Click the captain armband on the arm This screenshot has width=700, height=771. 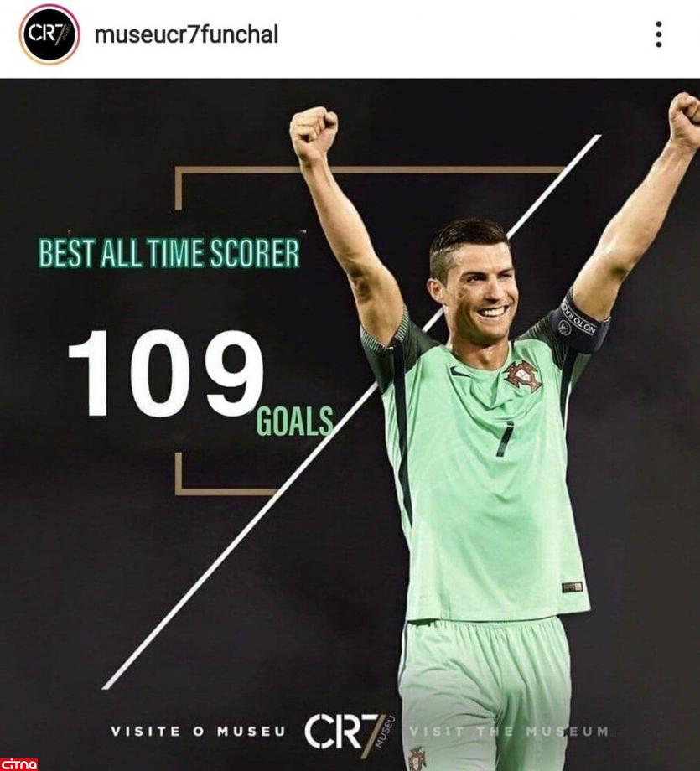[582, 323]
